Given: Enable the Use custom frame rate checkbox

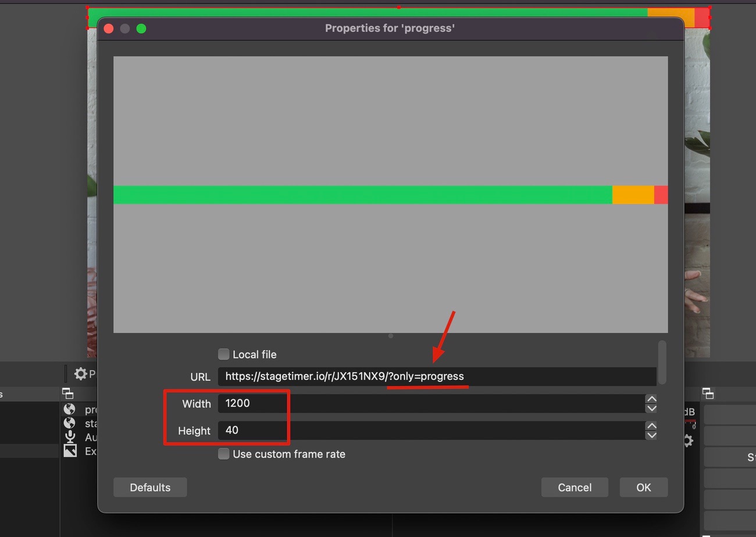Looking at the screenshot, I should click(224, 454).
